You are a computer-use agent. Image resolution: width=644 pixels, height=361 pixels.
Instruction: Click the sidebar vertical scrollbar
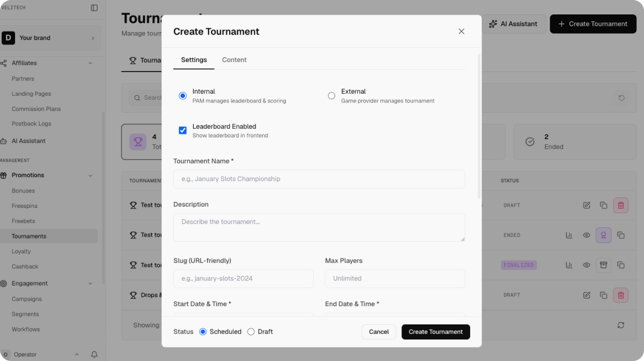(x=103, y=198)
